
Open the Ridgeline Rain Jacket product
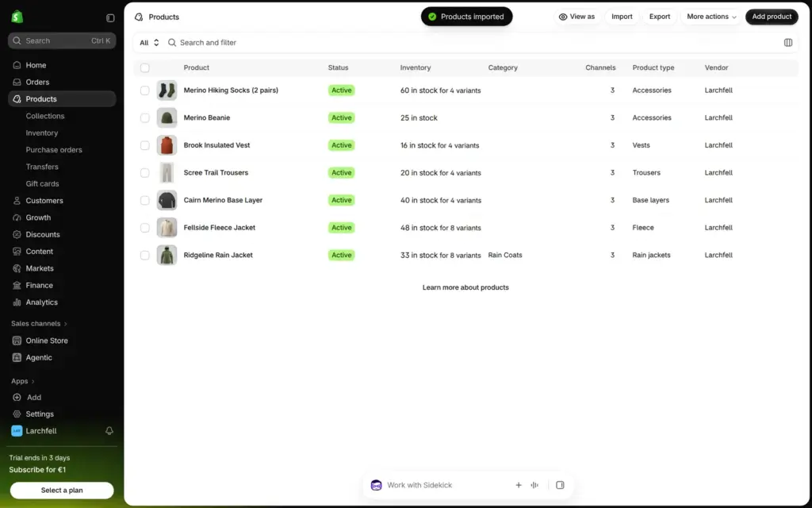218,255
